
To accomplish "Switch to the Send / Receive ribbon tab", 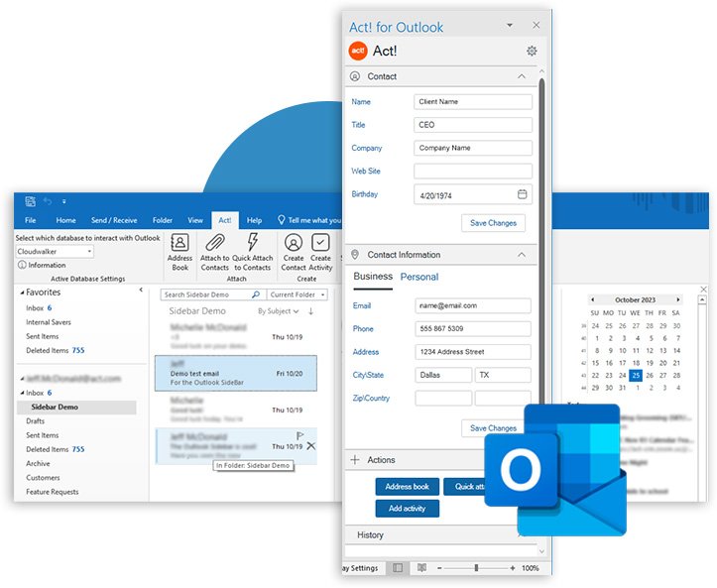I will [113, 220].
